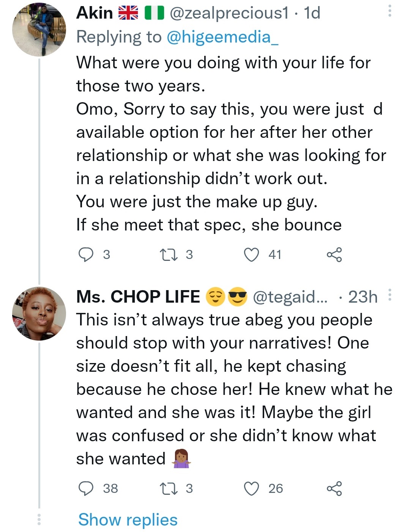Open Akin's profile picture
Screen dimensions: 410x532
tap(39, 30)
